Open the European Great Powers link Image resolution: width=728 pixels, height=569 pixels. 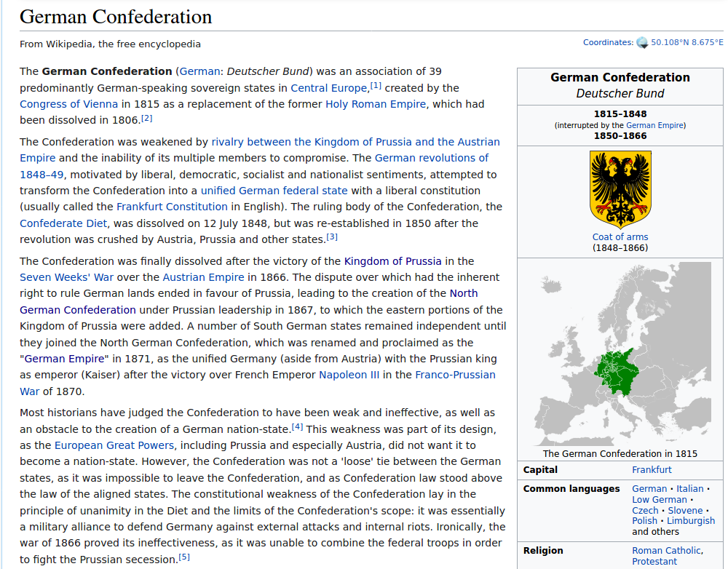point(114,445)
